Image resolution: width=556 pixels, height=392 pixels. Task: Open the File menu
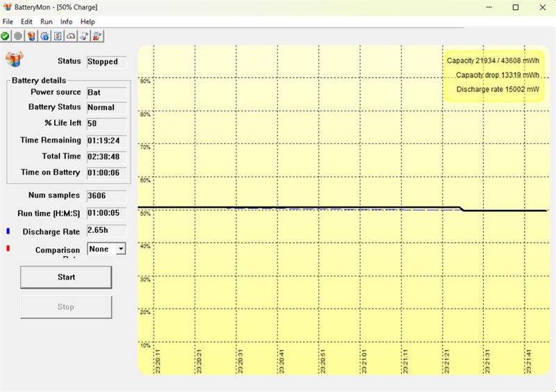[x=8, y=22]
